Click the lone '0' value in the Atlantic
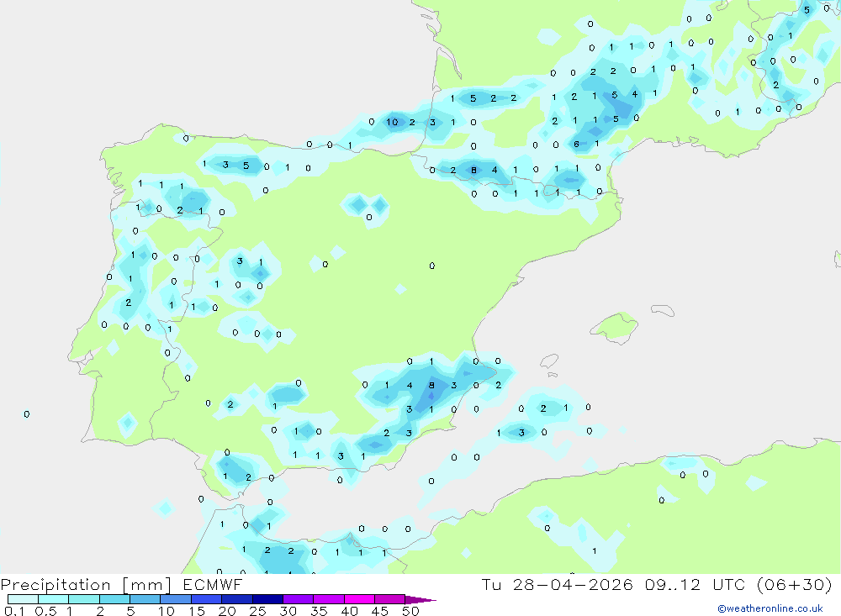Screen dimensions: 841x616 27,414
